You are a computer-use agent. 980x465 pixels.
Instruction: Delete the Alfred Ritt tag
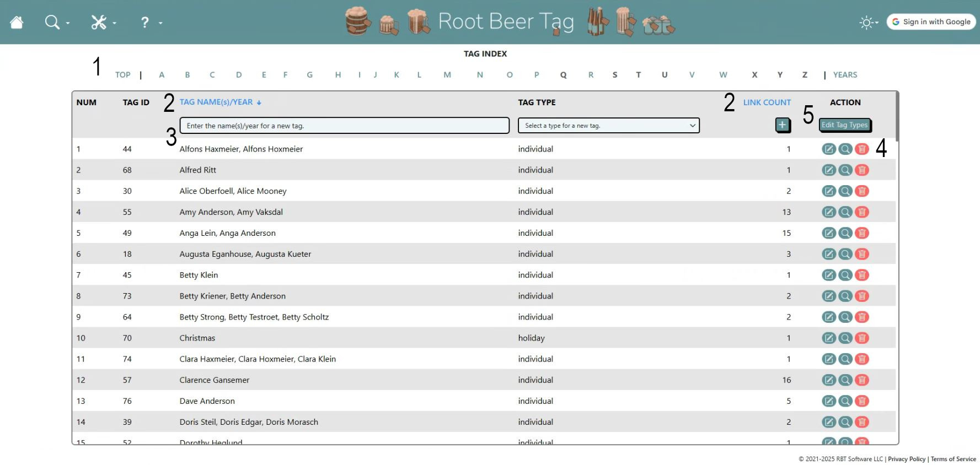click(x=861, y=170)
